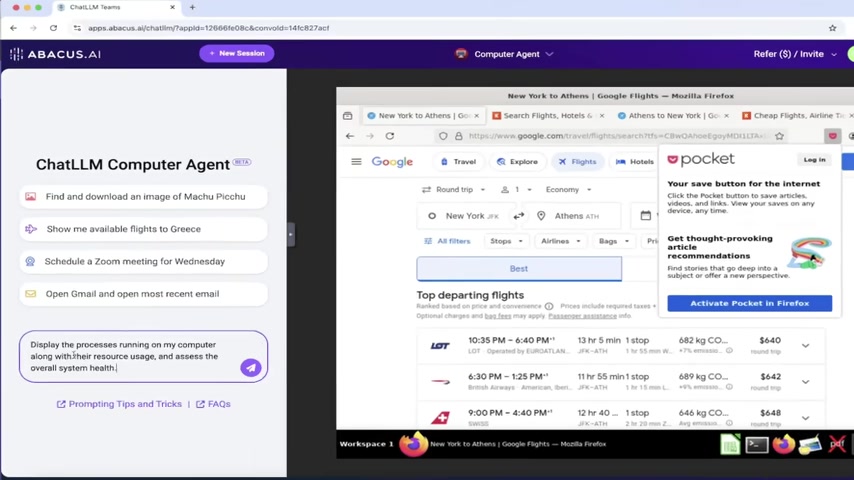
Task: Go back in the Firefox window
Action: 350,136
